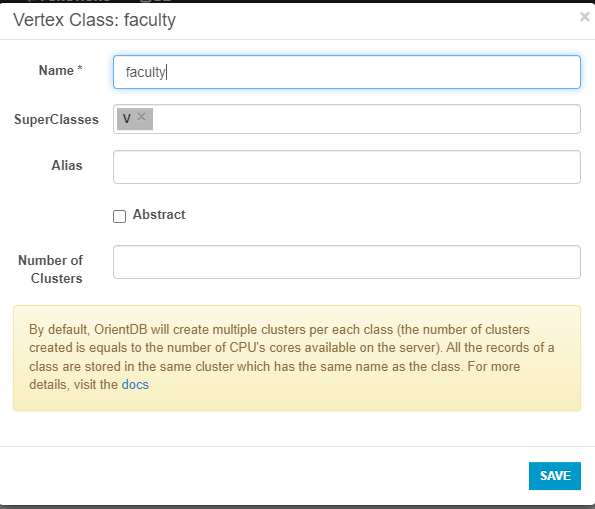Click the Name field label
This screenshot has width=595, height=509.
tap(56, 71)
